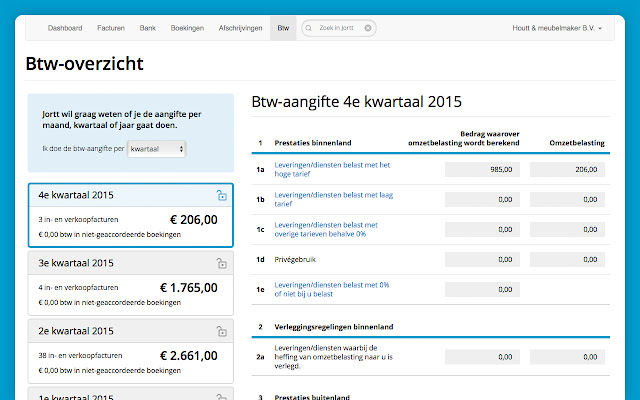The width and height of the screenshot is (640, 400).
Task: Click the row 1c omzetbelasting field
Action: (x=567, y=229)
